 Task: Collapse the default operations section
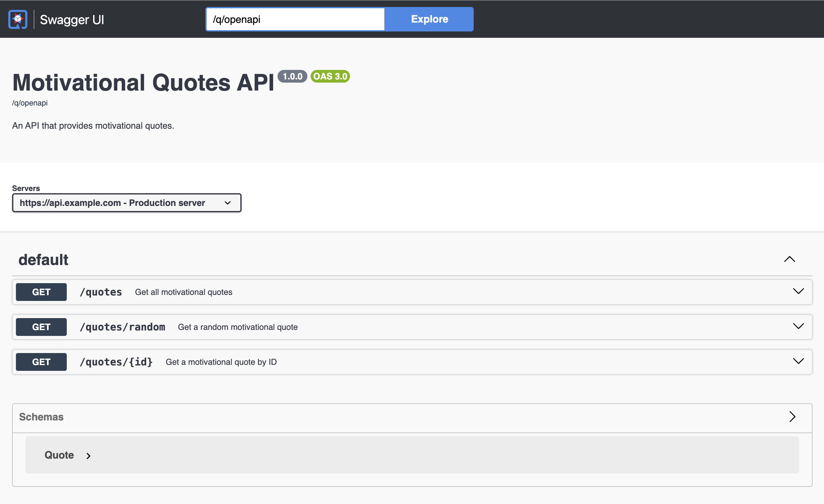[x=789, y=259]
